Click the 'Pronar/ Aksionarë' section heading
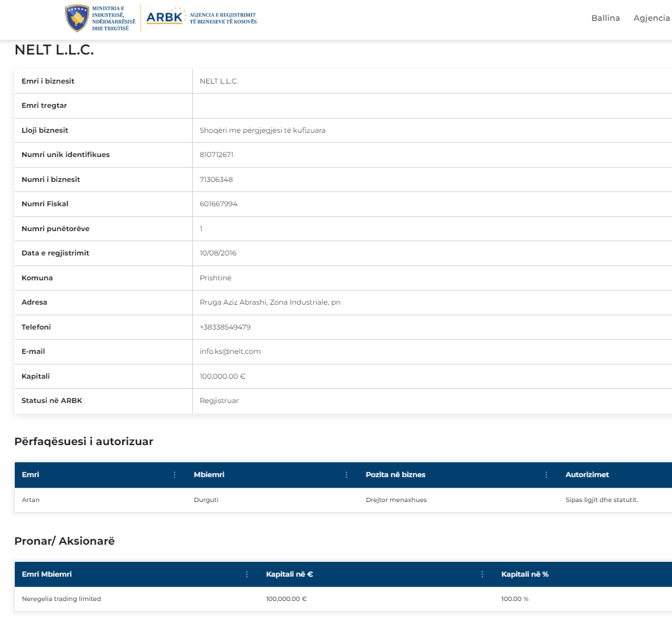The height and width of the screenshot is (617, 672). [65, 541]
